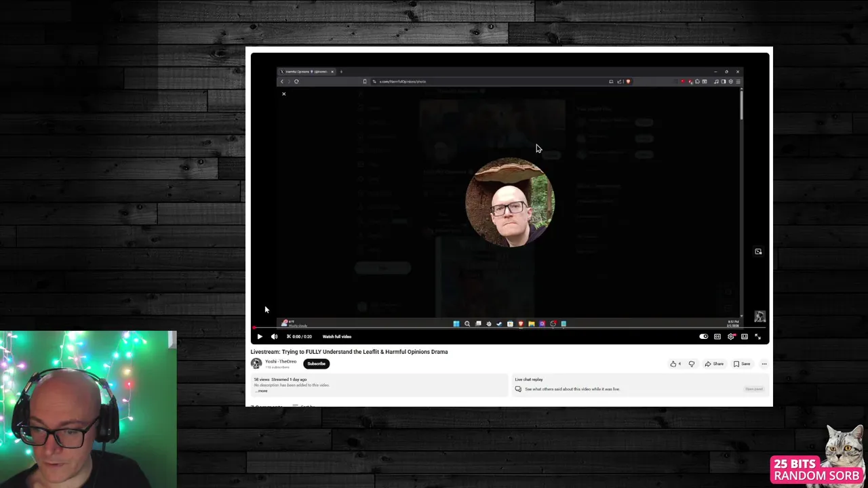The width and height of the screenshot is (868, 488).
Task: Click the video title 'Livestream: Trying to FULLY Understand...'
Action: (x=349, y=352)
